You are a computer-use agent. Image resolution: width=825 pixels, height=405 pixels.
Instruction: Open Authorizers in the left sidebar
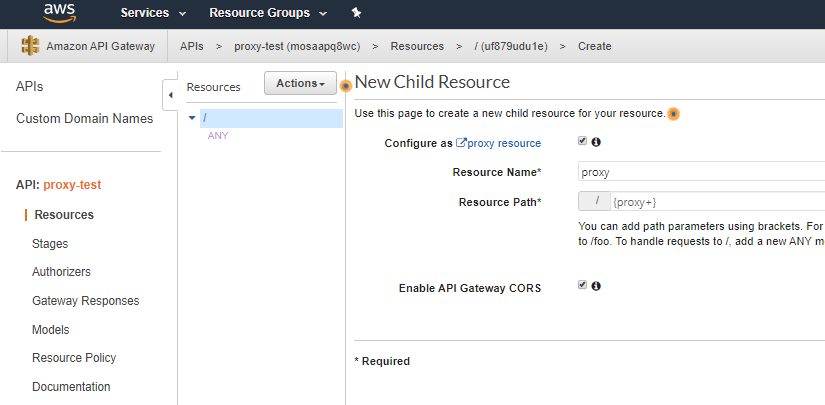click(x=61, y=272)
